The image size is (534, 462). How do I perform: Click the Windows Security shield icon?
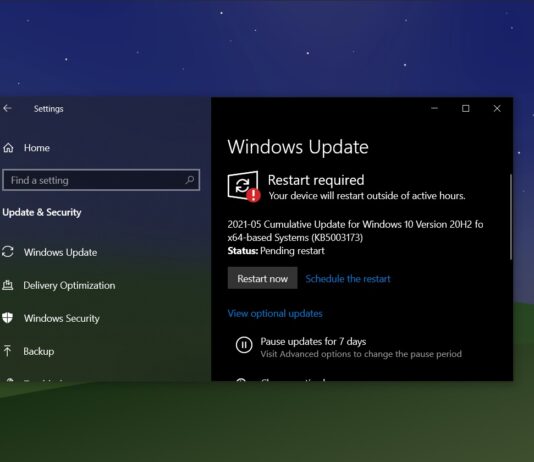click(7, 318)
